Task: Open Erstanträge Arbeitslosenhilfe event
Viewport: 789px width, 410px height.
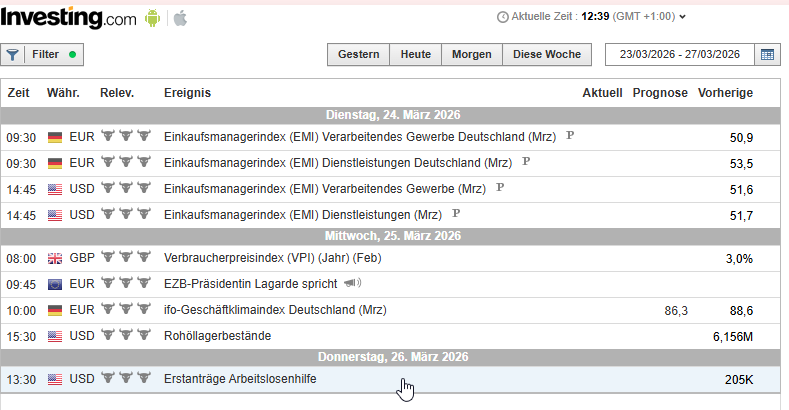Action: pos(240,379)
